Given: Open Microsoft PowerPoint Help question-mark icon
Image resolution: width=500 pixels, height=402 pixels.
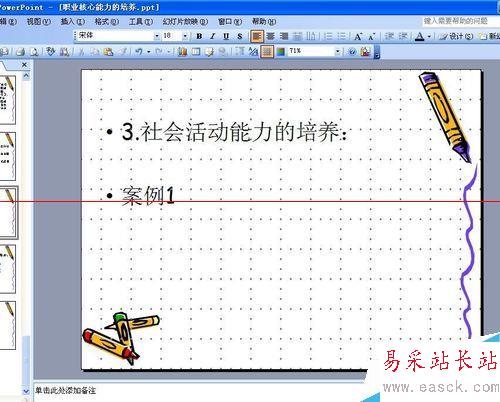Looking at the screenshot, I should pos(352,52).
